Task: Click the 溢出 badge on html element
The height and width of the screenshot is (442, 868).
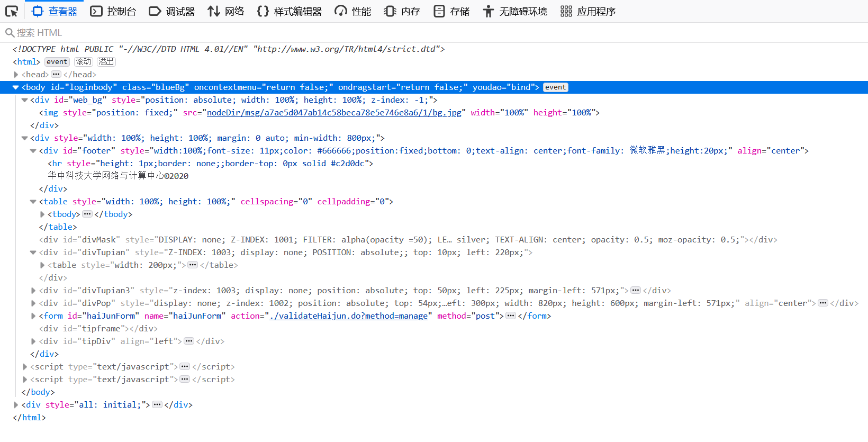Action: [x=106, y=62]
